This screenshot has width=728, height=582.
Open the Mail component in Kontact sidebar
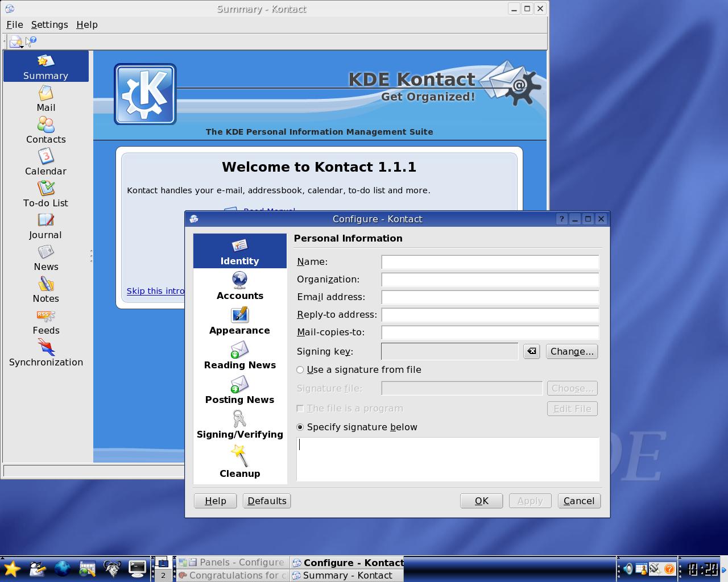coord(46,98)
